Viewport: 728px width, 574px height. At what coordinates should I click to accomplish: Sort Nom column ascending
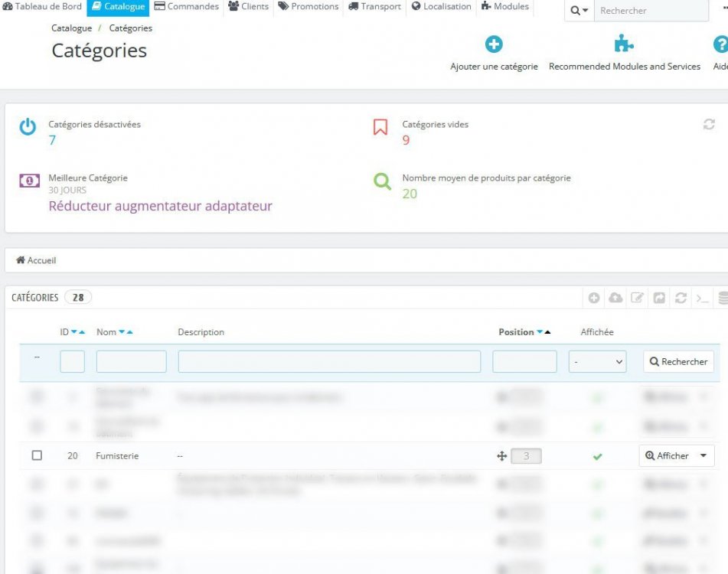click(129, 332)
